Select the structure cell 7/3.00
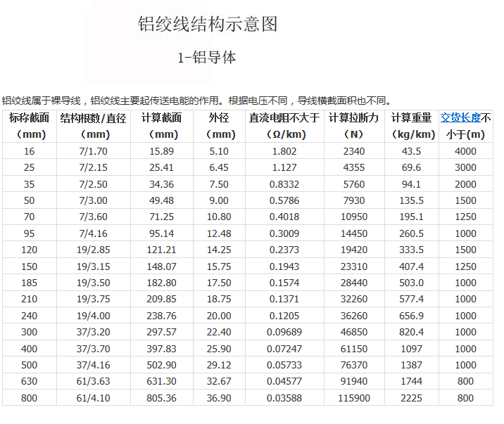 93,200
